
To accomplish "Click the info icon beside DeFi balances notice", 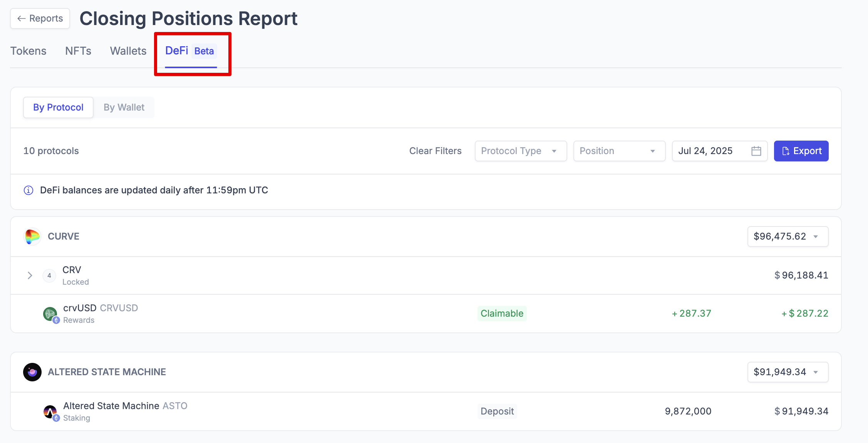I will point(28,190).
